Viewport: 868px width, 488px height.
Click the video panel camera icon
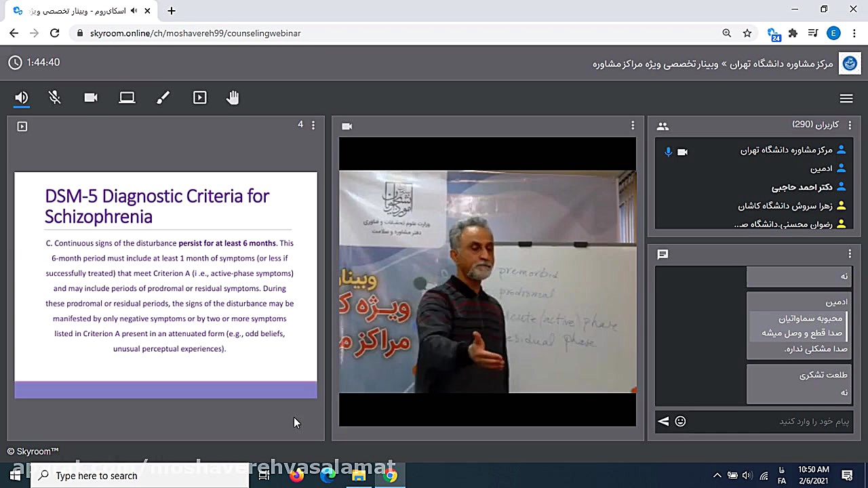point(347,126)
